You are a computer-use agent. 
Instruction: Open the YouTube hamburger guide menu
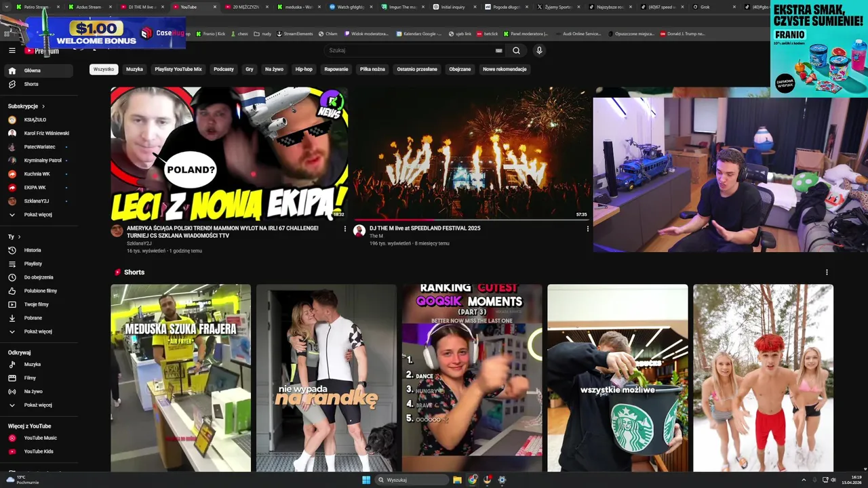pyautogui.click(x=12, y=50)
